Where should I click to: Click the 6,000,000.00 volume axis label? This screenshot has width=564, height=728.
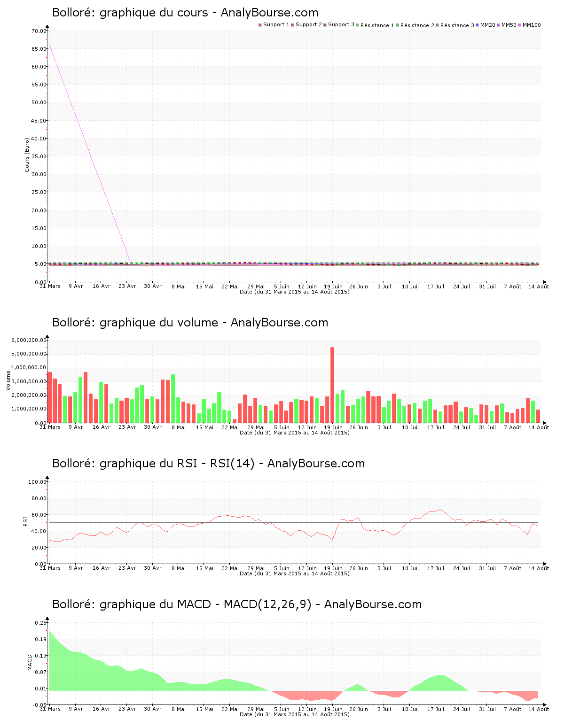29,340
